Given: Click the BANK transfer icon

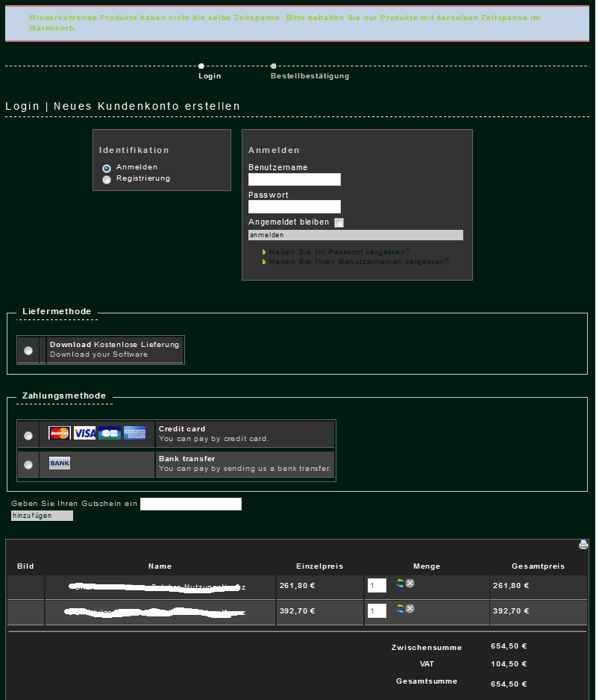Looking at the screenshot, I should click(x=60, y=463).
